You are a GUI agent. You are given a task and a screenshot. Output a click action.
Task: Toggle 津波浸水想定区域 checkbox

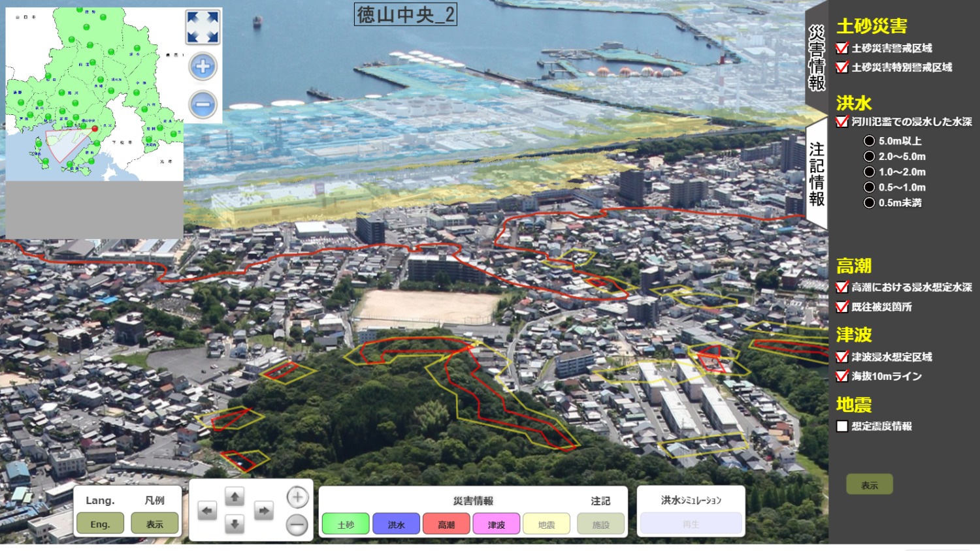(842, 357)
